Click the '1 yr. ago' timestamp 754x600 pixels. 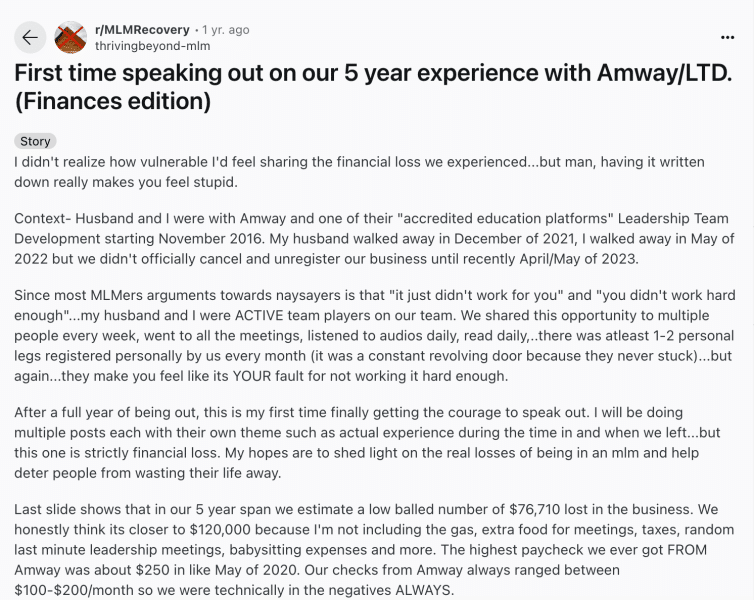(226, 30)
